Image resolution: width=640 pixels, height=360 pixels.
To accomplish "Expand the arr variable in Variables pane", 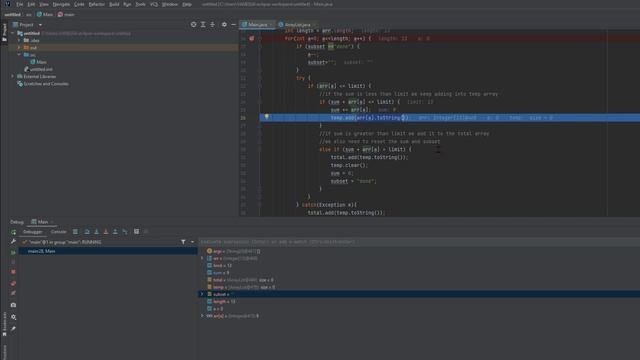I will [x=202, y=258].
